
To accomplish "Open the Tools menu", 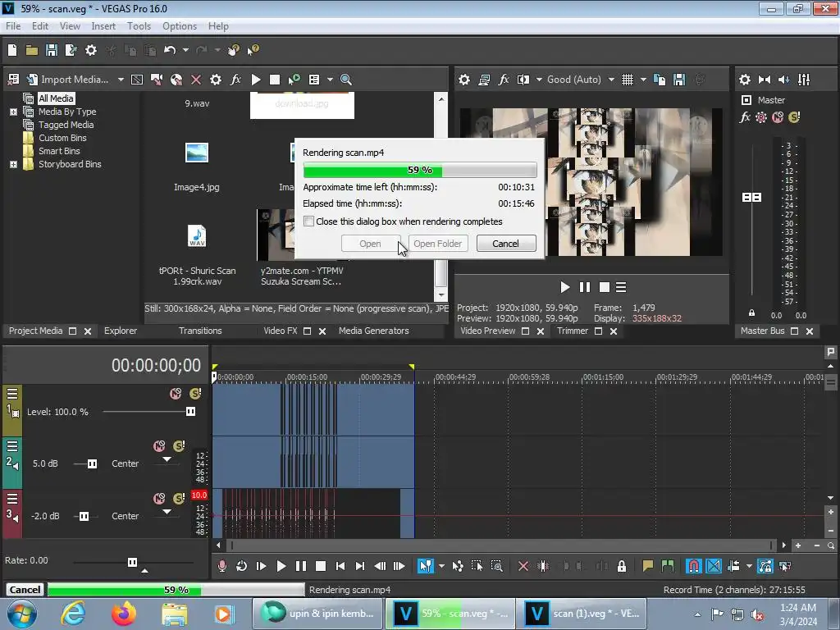I will (x=139, y=26).
